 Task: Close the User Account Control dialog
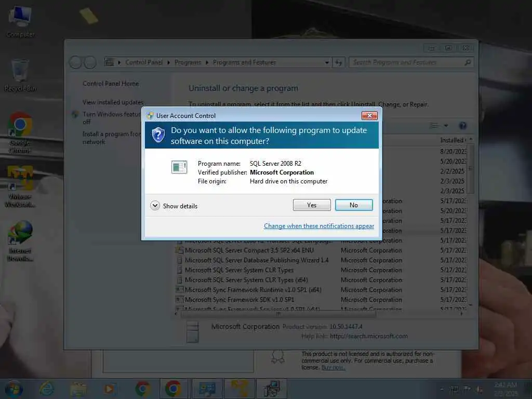[x=369, y=116]
